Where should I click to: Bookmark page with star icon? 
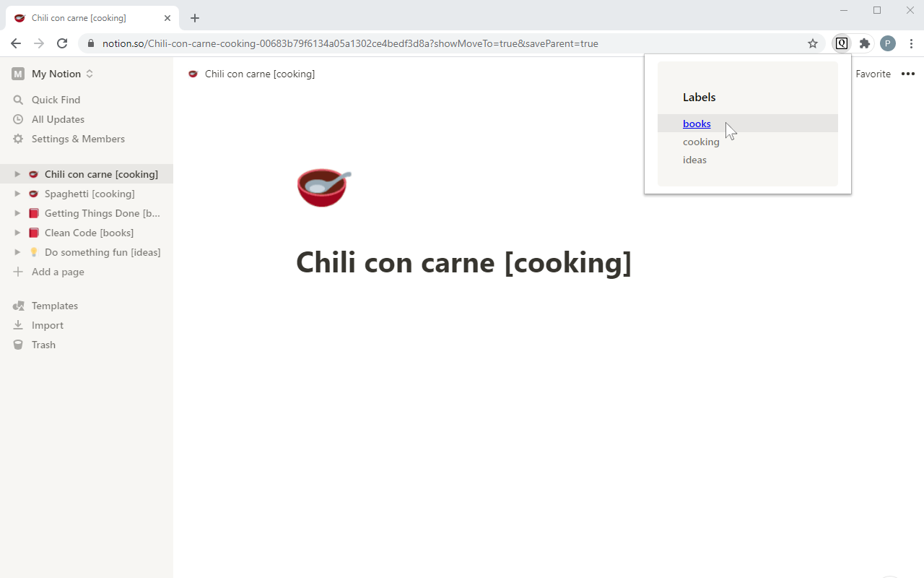click(x=813, y=43)
